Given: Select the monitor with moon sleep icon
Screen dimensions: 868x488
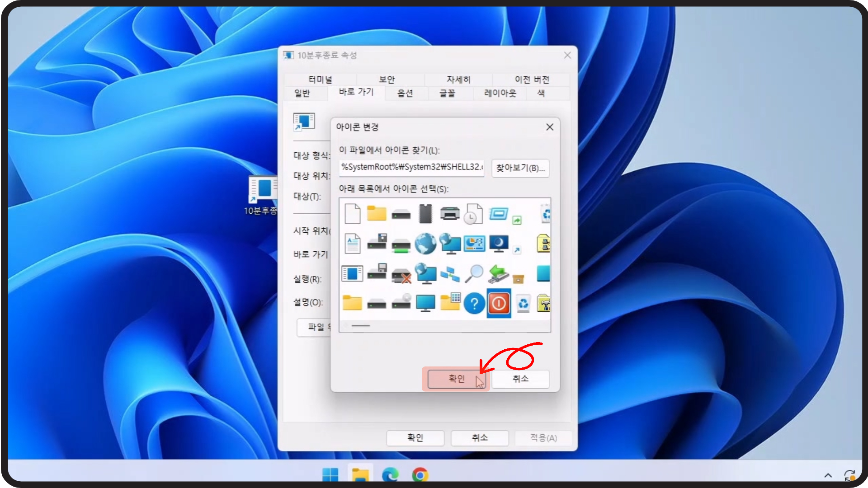Looking at the screenshot, I should pos(499,244).
